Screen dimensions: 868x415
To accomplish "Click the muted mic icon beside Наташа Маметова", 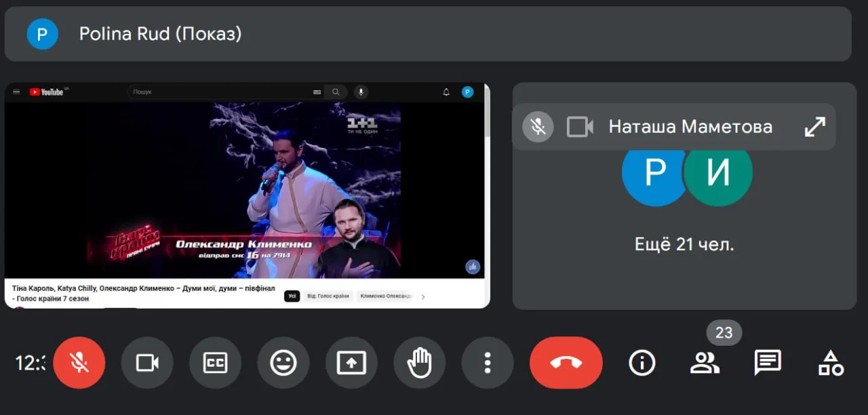I will tap(538, 127).
